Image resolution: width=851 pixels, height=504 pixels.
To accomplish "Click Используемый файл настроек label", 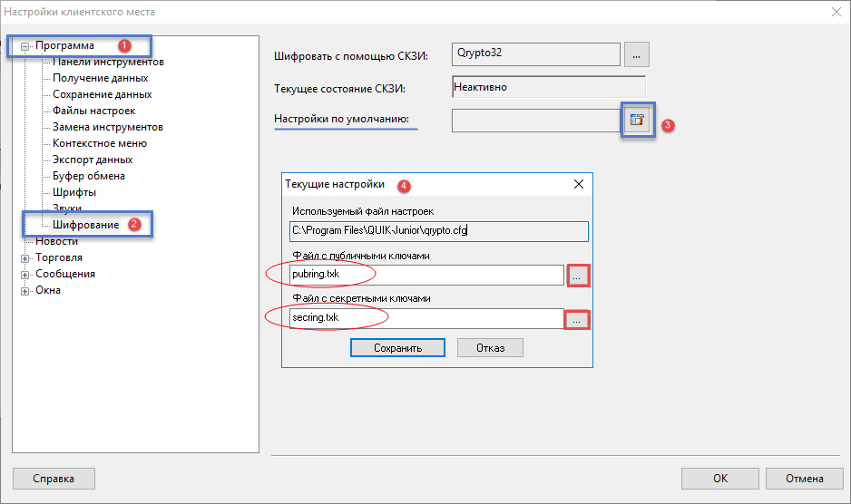I will tap(363, 211).
